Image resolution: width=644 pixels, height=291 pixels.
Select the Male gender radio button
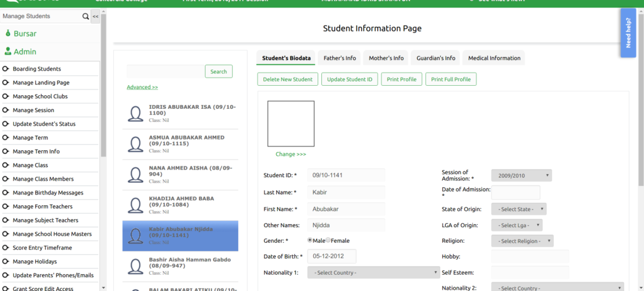coord(310,240)
